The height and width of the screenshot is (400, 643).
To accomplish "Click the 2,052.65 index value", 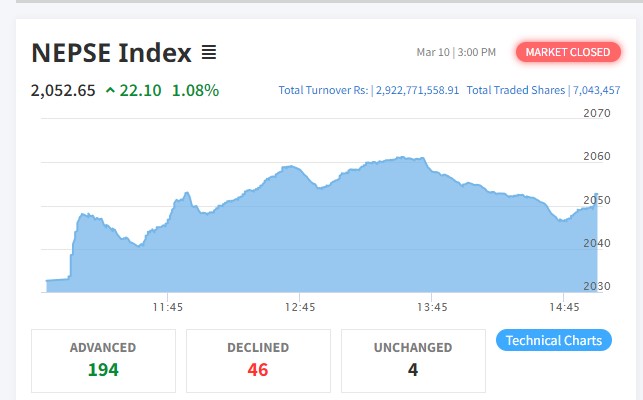I will [x=63, y=91].
